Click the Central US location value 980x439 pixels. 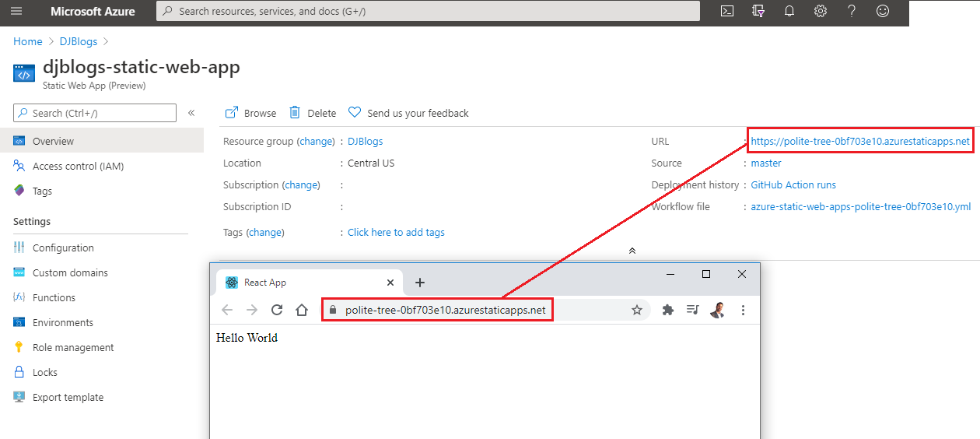coord(371,163)
